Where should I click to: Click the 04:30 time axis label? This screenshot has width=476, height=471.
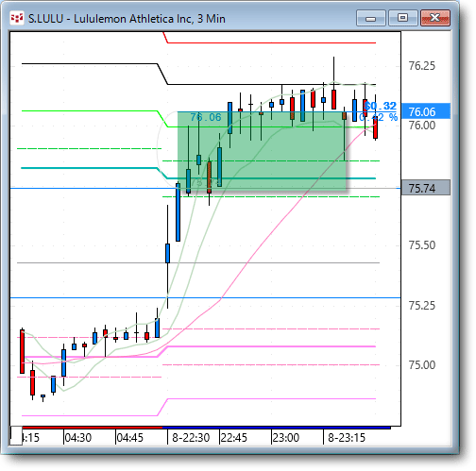click(x=78, y=438)
